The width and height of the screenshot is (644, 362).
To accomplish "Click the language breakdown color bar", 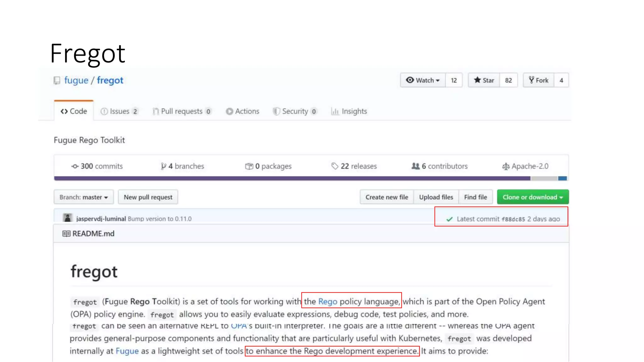I will click(x=292, y=178).
